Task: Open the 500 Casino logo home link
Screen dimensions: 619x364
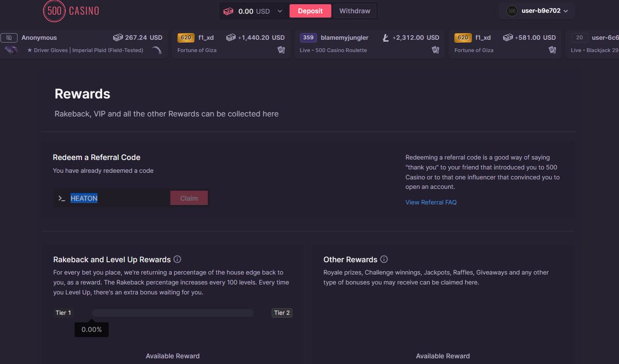Action: [x=71, y=11]
